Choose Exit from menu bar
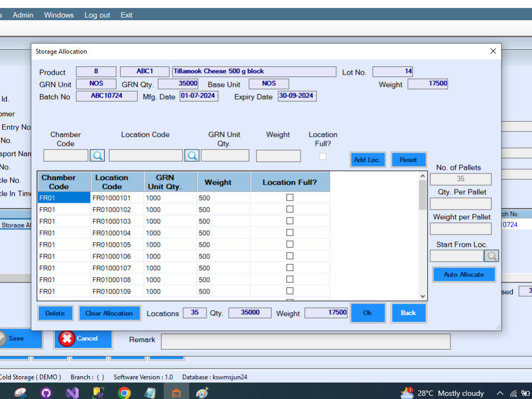Viewport: 532px width, 399px height. pyautogui.click(x=126, y=15)
